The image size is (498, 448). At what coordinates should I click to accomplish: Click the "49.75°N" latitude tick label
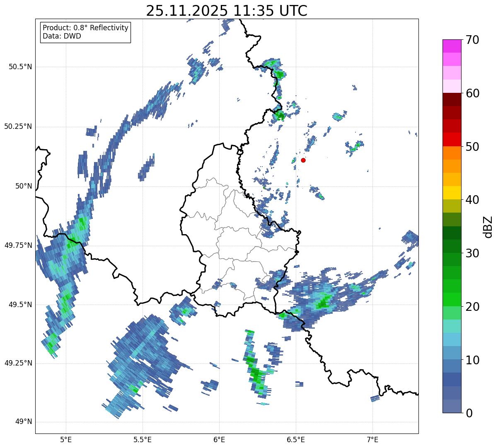point(18,245)
